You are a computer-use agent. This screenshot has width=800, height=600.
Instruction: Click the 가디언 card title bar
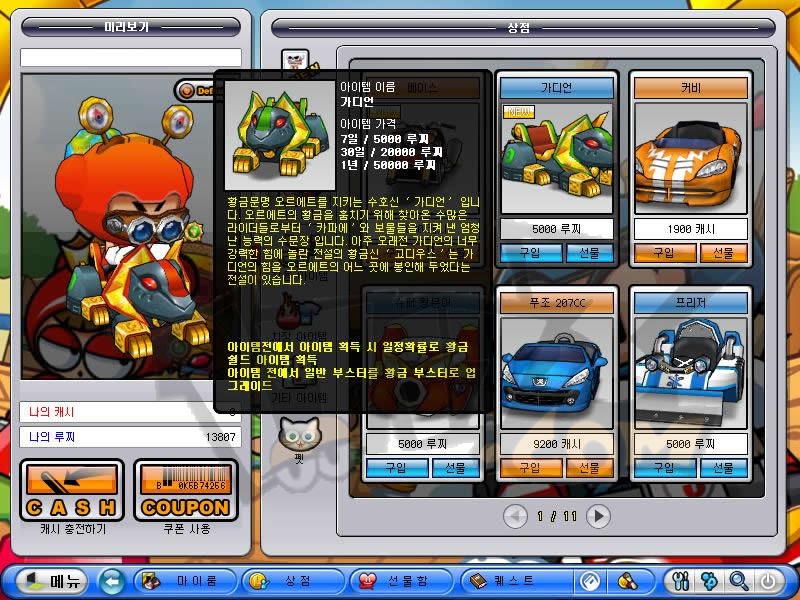[557, 88]
